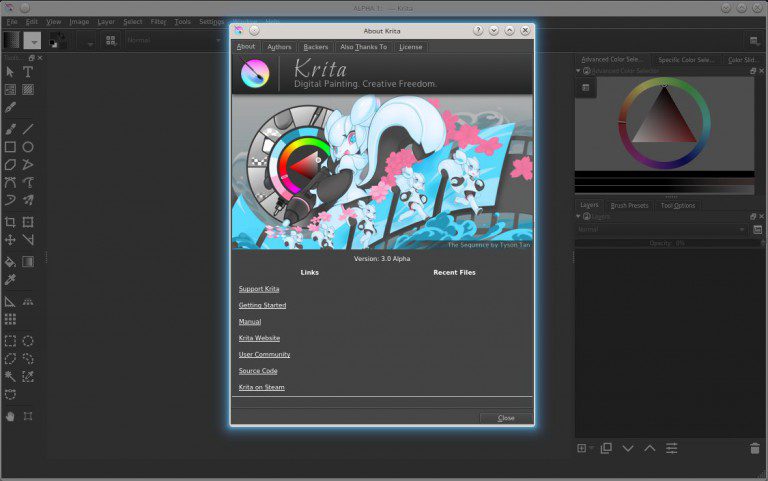The width and height of the screenshot is (768, 481).
Task: Pick the Bezier Curve tool
Action: click(10, 183)
